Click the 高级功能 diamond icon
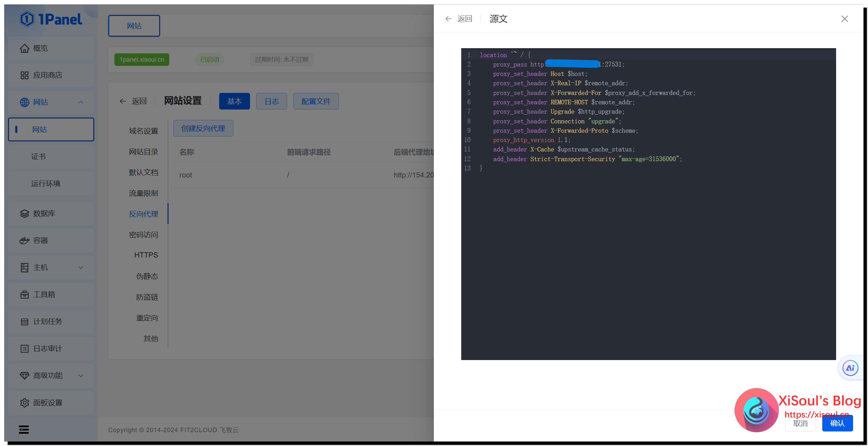The width and height of the screenshot is (868, 446). 24,376
